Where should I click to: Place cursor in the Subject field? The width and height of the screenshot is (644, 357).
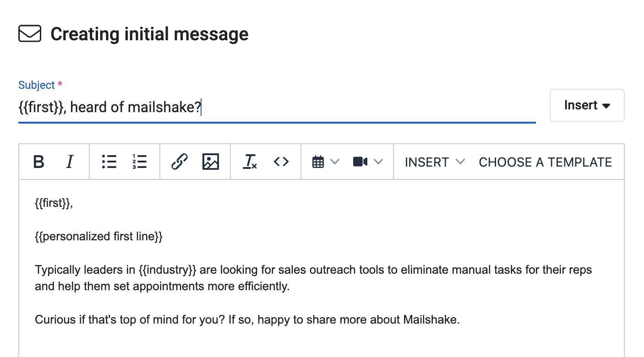(x=275, y=107)
